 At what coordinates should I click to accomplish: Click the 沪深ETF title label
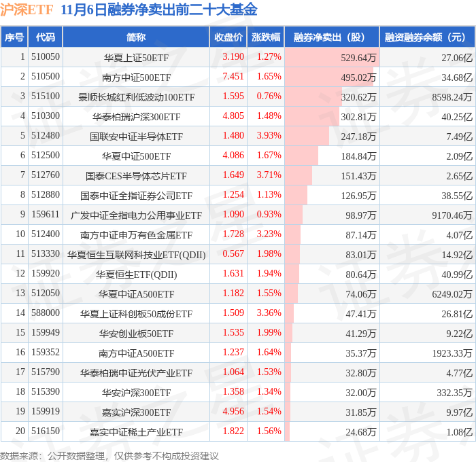pyautogui.click(x=27, y=10)
